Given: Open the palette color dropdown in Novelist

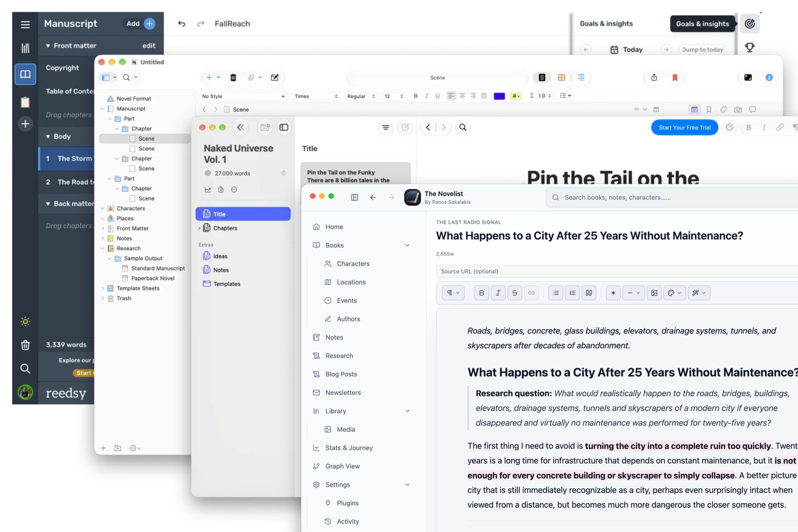Looking at the screenshot, I should [x=675, y=293].
